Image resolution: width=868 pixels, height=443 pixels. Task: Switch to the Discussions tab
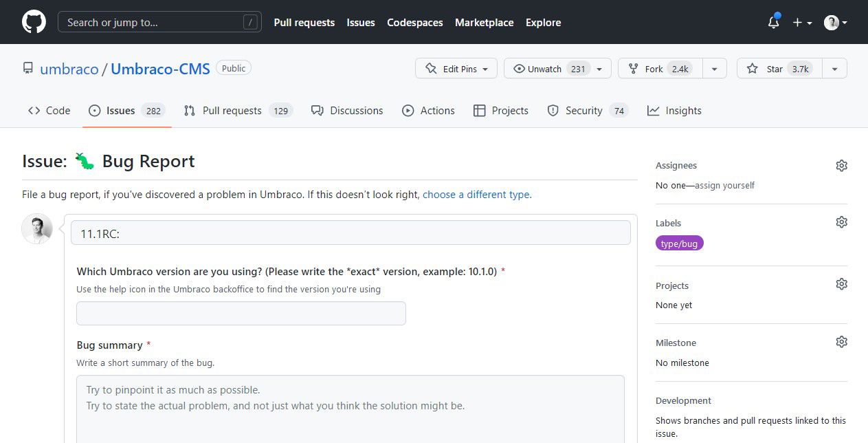click(347, 111)
